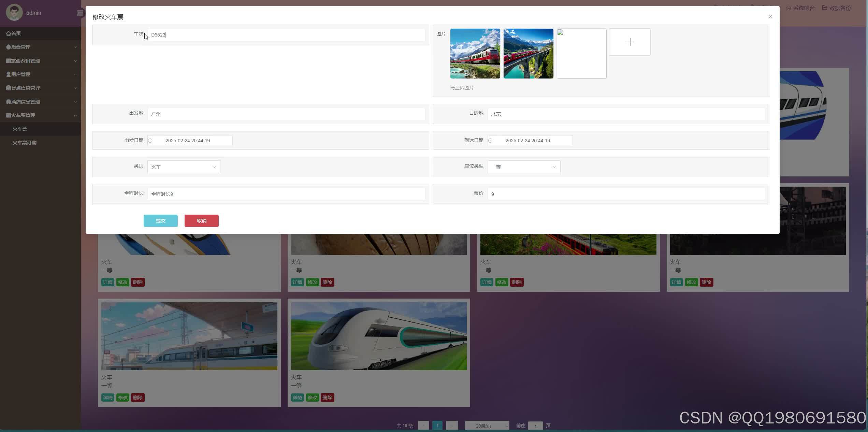868x432 pixels.
Task: Go to 首页 in the sidebar
Action: 14,33
